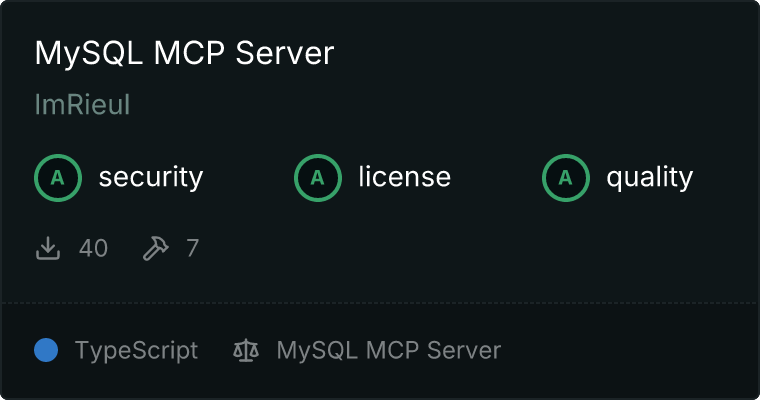The image size is (760, 400).
Task: Select the security label text
Action: 151,177
